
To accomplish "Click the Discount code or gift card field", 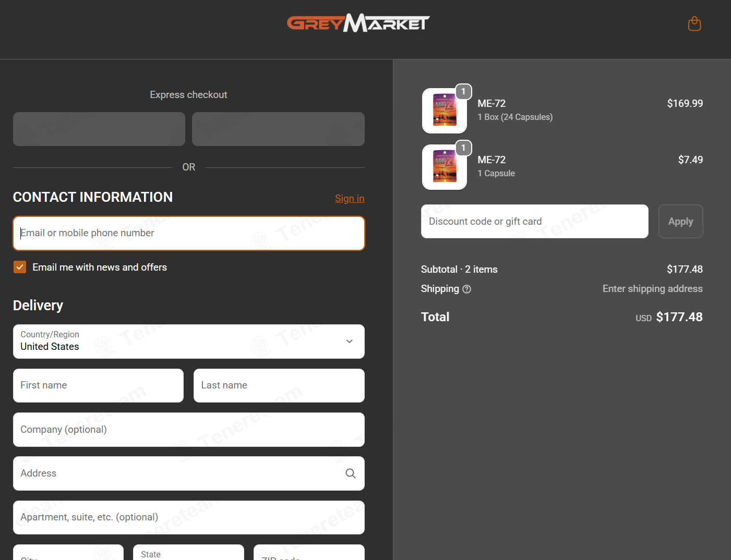I will [535, 221].
